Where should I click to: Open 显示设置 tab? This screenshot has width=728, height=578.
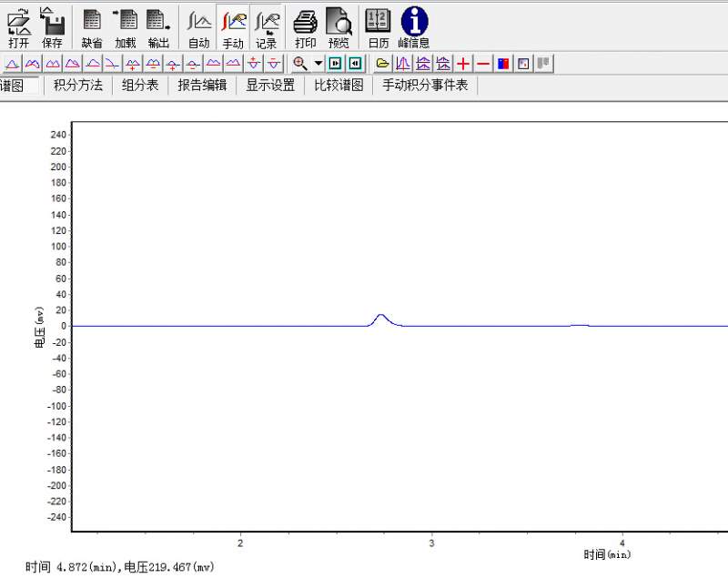coord(270,86)
